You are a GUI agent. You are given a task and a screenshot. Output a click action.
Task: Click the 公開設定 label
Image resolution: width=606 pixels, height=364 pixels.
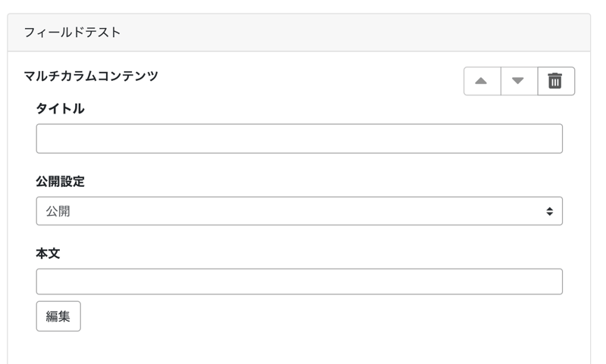60,182
